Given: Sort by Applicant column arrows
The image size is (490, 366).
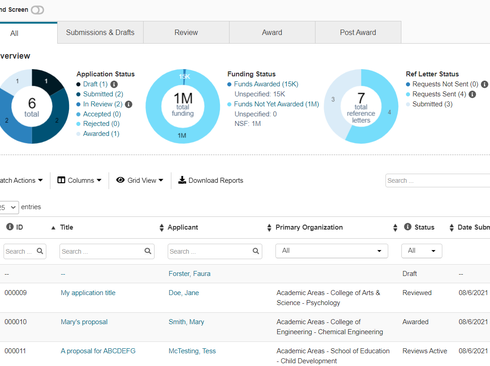Looking at the screenshot, I should click(x=162, y=228).
